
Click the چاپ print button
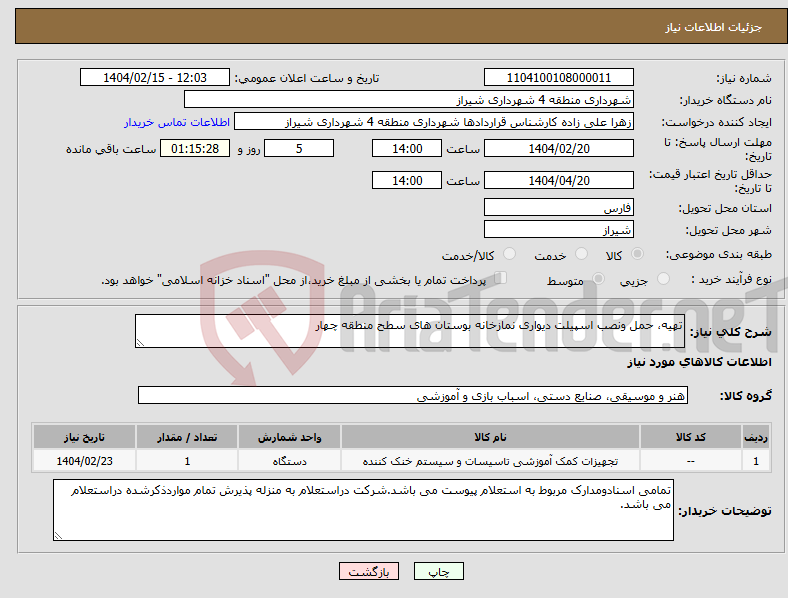click(439, 571)
